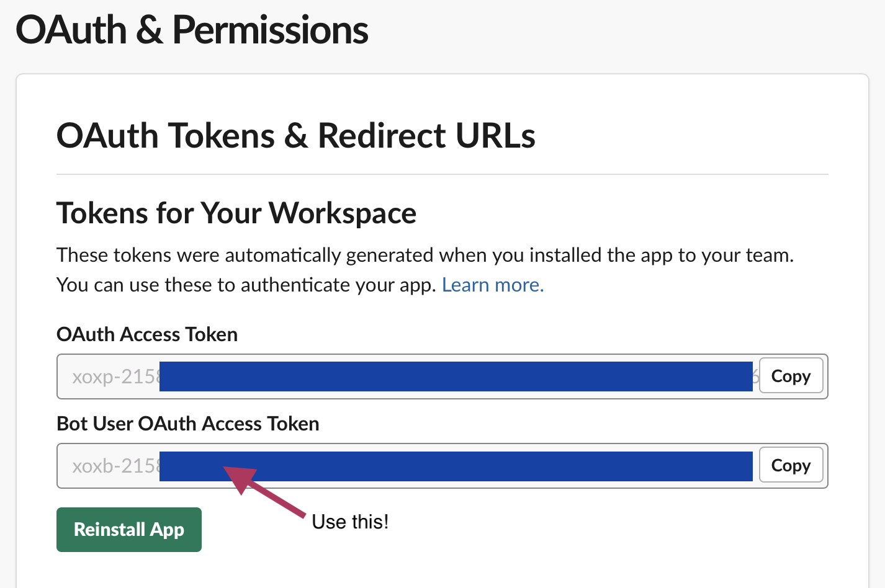The image size is (885, 588).
Task: Select the OAuth Tokens & Redirect URLs heading
Action: tap(295, 136)
